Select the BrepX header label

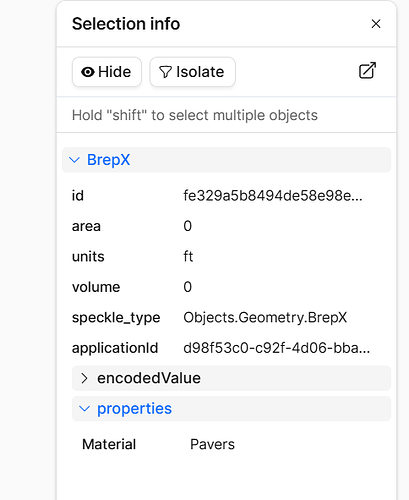pyautogui.click(x=108, y=160)
